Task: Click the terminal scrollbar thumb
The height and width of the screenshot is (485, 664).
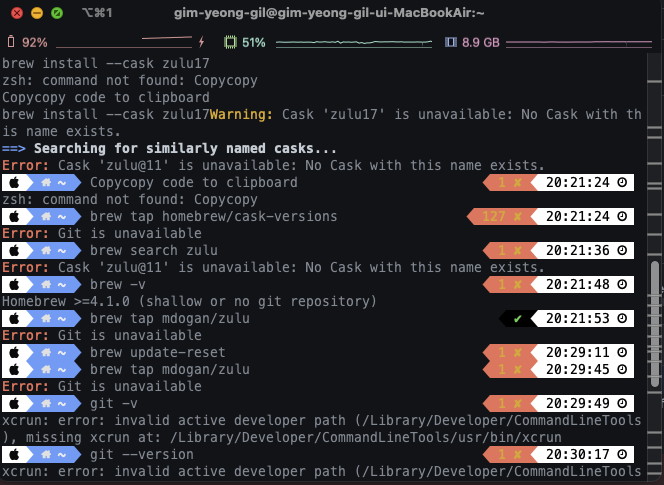Action: pos(655,325)
